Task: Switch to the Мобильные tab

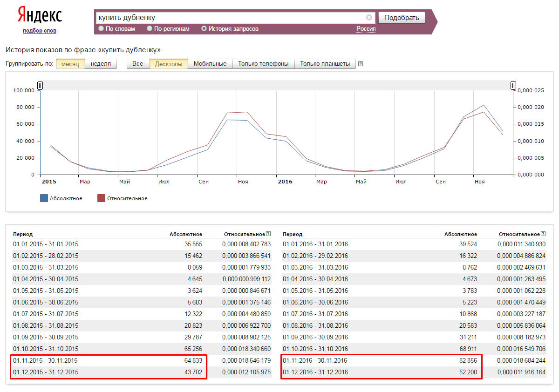Action: [210, 64]
